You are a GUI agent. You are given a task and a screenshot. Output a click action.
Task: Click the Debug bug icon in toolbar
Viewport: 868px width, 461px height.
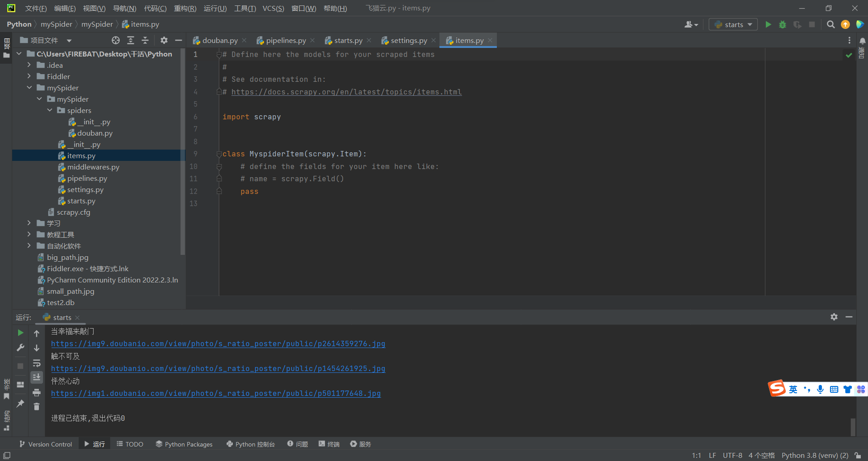point(783,24)
